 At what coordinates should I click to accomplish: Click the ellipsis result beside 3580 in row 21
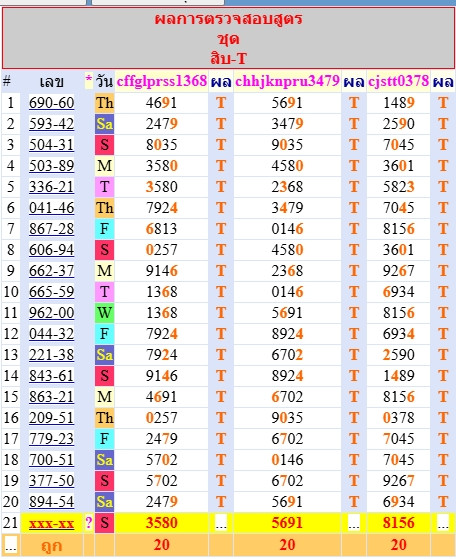[x=221, y=523]
